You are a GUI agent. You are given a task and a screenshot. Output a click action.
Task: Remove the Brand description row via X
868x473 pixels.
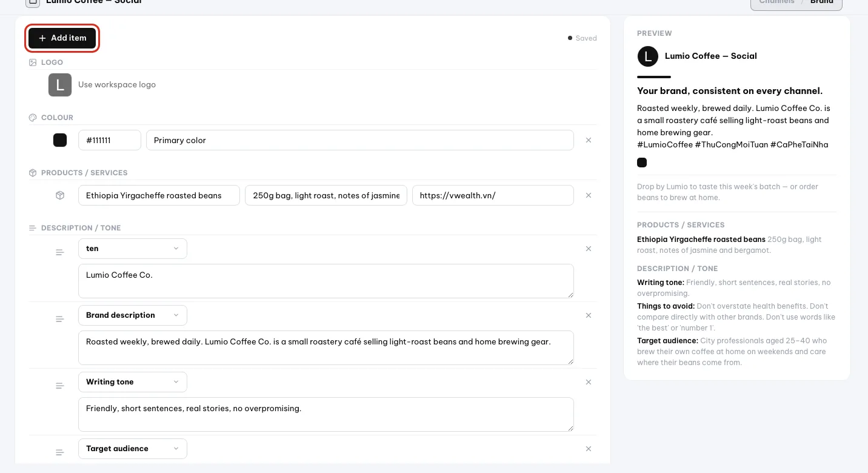[589, 315]
